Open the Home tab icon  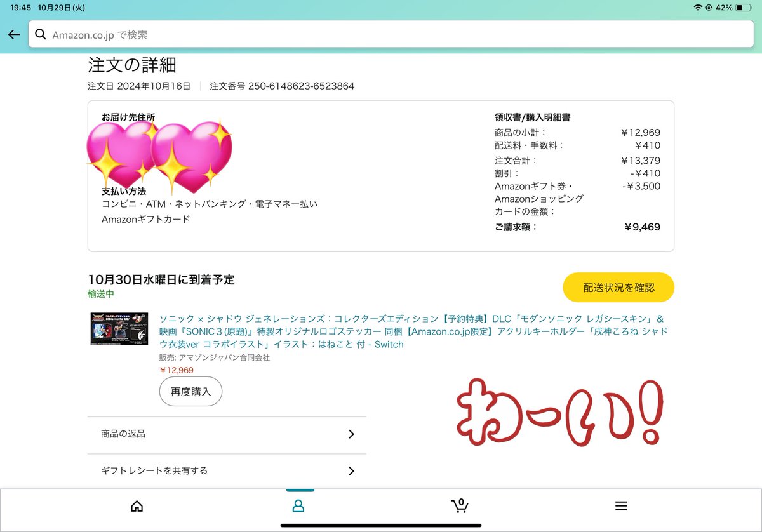click(x=137, y=506)
